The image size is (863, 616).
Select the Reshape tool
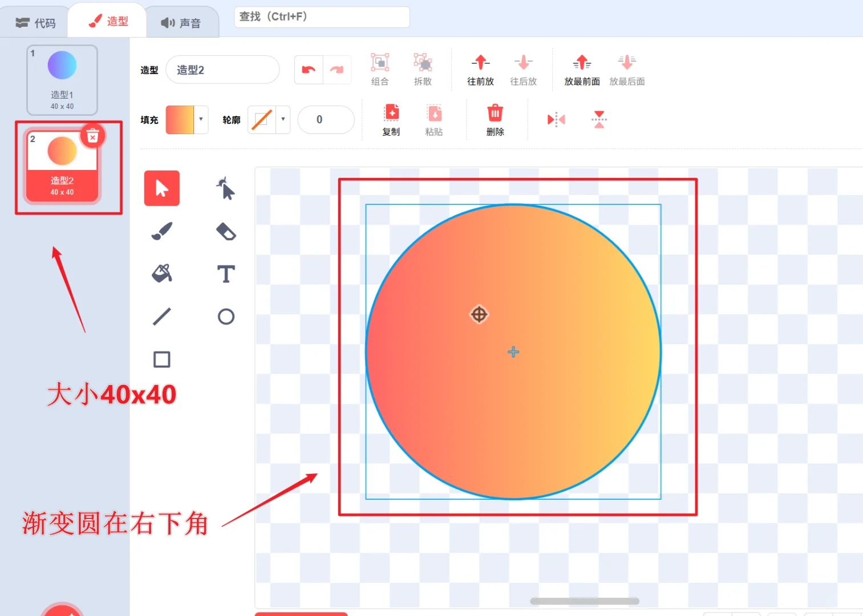pyautogui.click(x=225, y=188)
